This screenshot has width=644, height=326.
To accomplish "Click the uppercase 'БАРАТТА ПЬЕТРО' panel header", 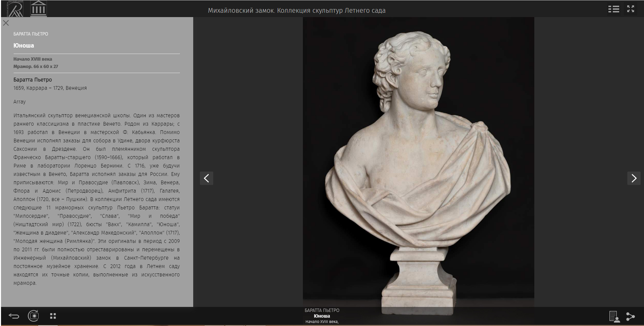I will 31,34.
